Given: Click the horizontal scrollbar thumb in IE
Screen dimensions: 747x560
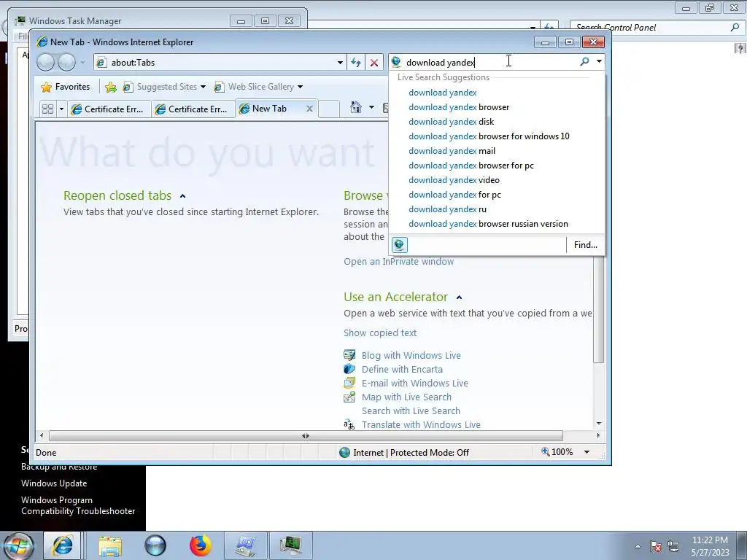Looking at the screenshot, I should coord(306,435).
